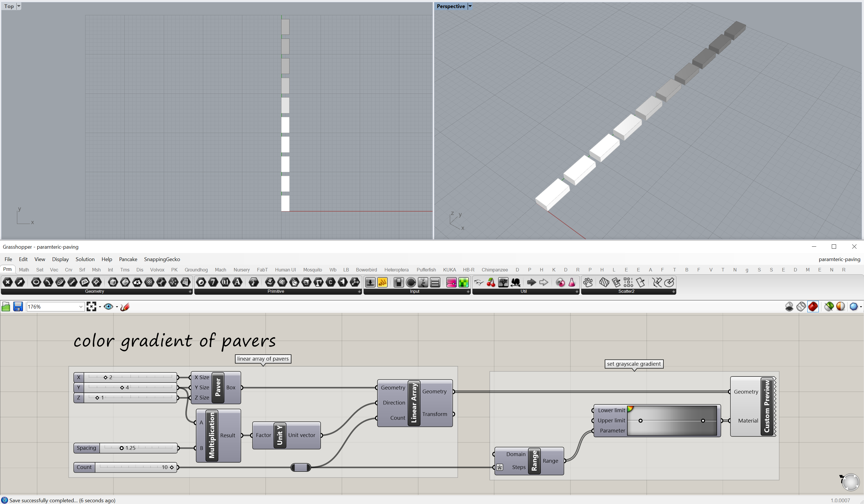Click the Spacing slider handle at 1.25

(x=121, y=448)
